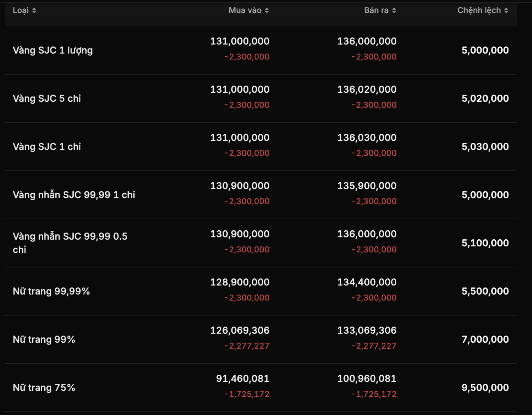Click the 5,500,000 difference value

(485, 291)
